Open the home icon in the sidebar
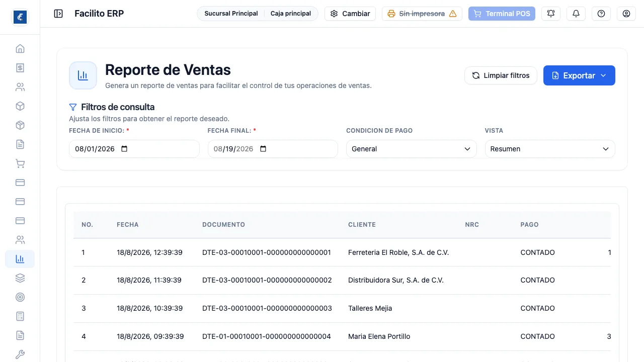The width and height of the screenshot is (644, 362). click(20, 49)
